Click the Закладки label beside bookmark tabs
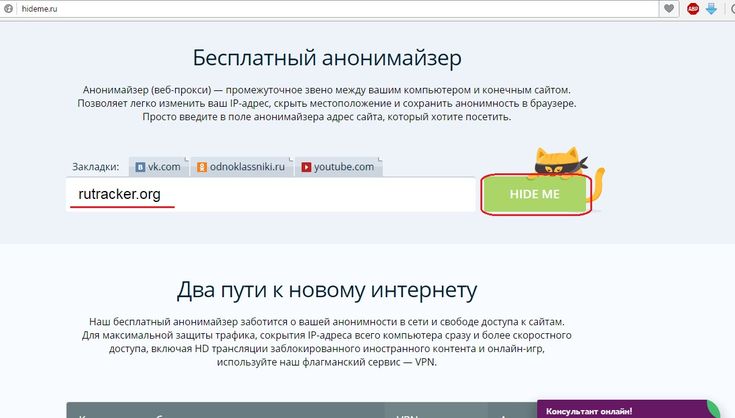This screenshot has height=418, width=735. (x=96, y=167)
